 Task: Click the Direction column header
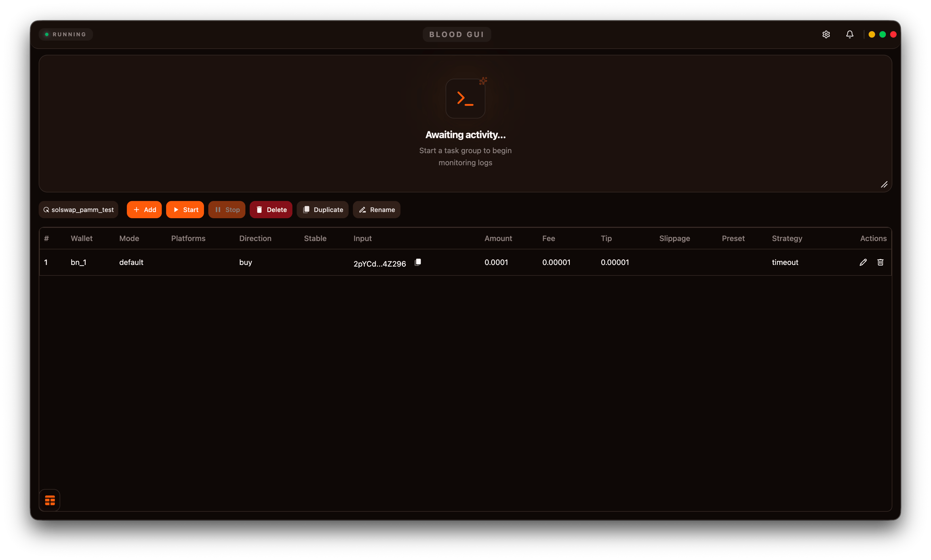255,238
